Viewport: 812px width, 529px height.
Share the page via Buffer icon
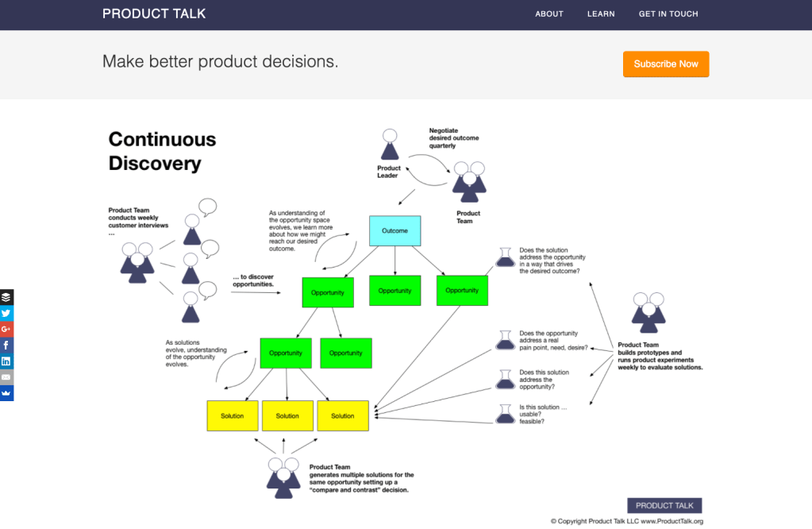click(x=6, y=297)
